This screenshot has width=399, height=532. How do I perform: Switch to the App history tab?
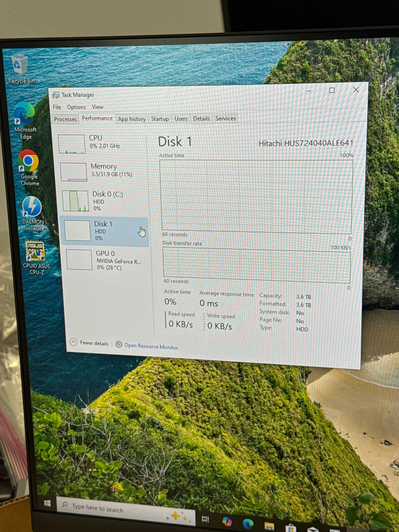tap(132, 119)
